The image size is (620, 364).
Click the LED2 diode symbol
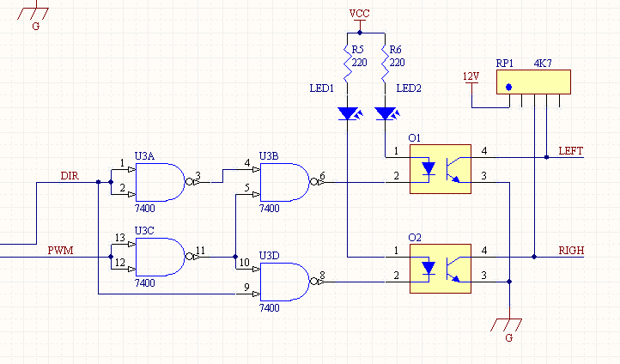[387, 113]
